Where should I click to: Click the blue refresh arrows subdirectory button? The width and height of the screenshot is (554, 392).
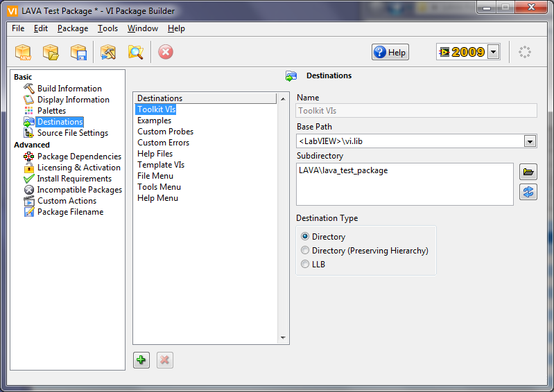point(528,192)
